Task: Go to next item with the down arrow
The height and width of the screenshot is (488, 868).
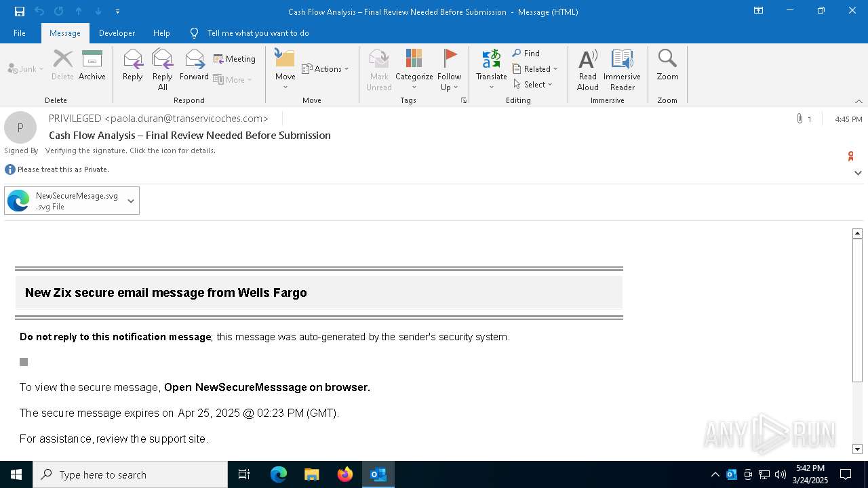Action: [x=98, y=12]
